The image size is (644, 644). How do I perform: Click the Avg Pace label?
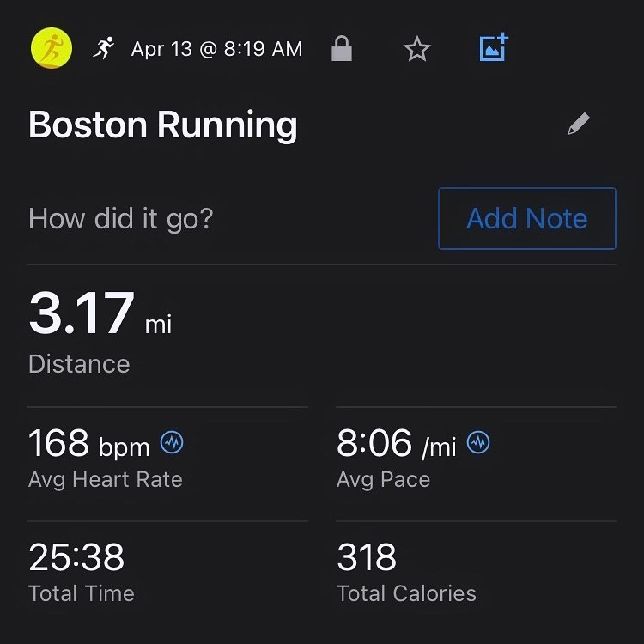383,479
